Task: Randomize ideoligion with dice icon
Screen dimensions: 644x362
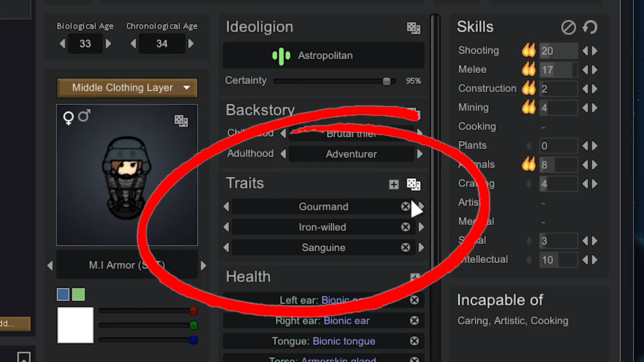Action: 413,28
